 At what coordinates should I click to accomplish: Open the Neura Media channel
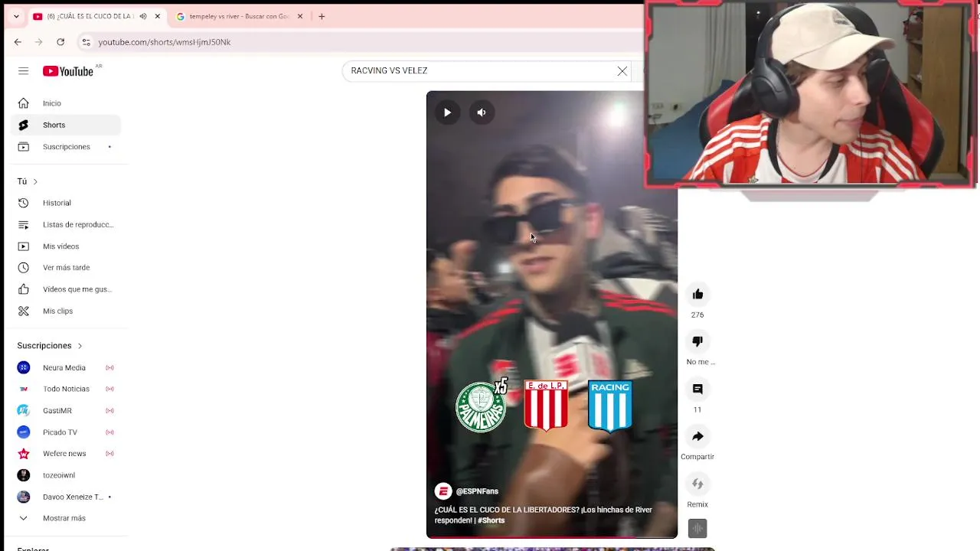pyautogui.click(x=67, y=367)
